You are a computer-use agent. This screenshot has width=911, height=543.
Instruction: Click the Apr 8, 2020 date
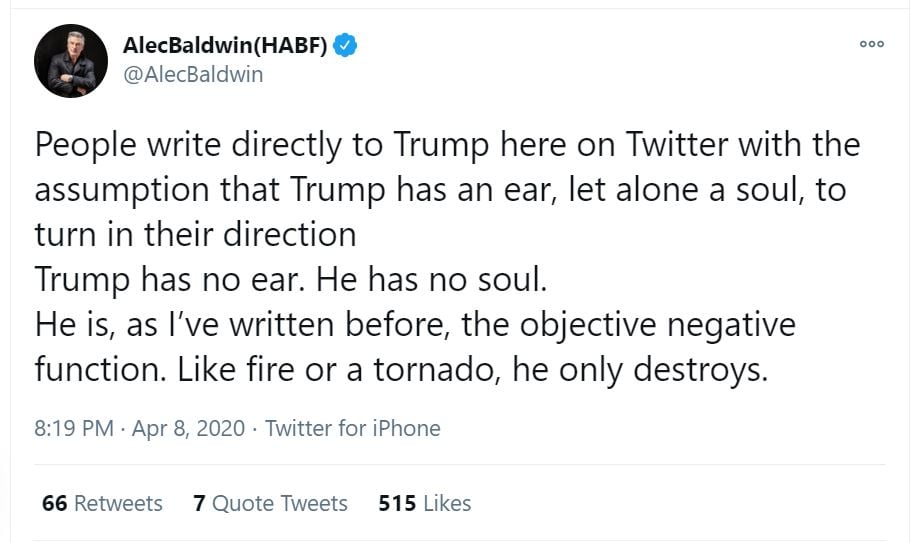tap(187, 429)
